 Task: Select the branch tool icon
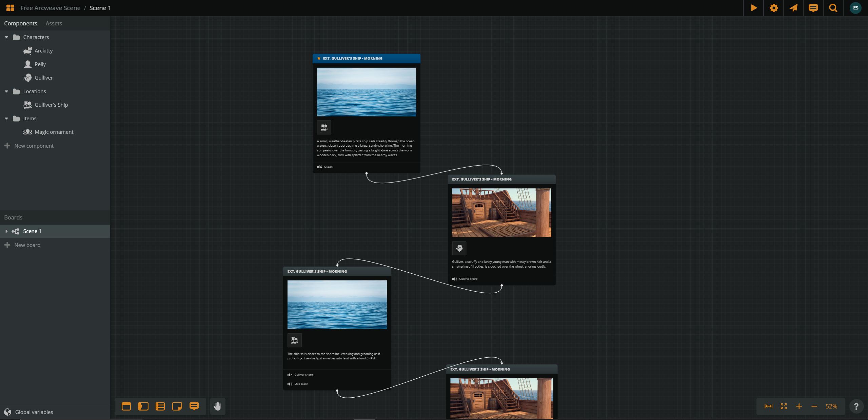pos(160,406)
